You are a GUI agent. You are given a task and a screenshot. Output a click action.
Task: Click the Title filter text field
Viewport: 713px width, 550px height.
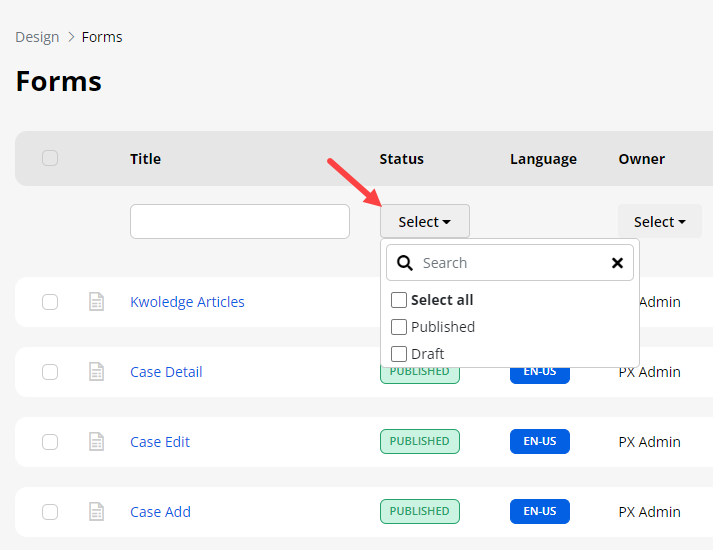[240, 222]
